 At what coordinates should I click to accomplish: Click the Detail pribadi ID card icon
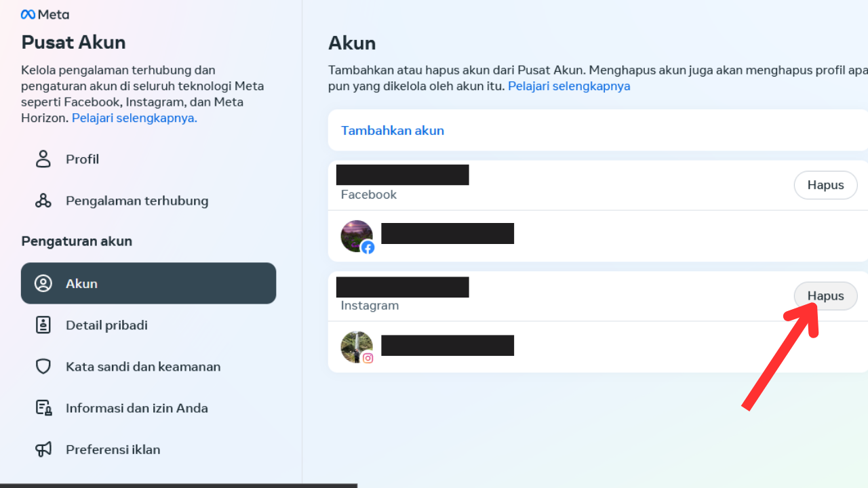coord(43,325)
